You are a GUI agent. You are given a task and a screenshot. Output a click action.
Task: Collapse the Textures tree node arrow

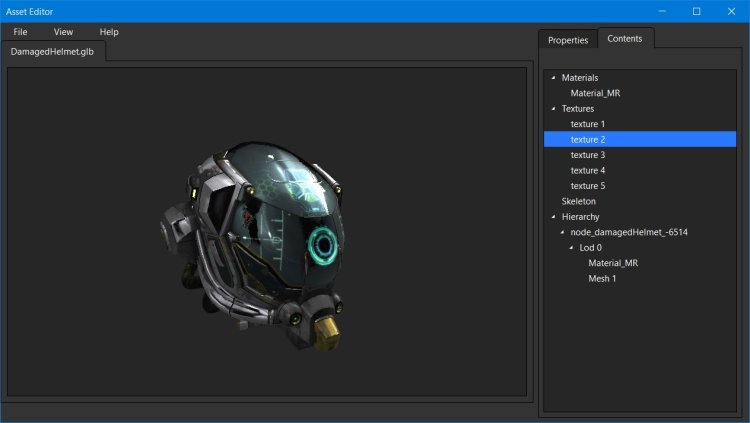coord(553,108)
